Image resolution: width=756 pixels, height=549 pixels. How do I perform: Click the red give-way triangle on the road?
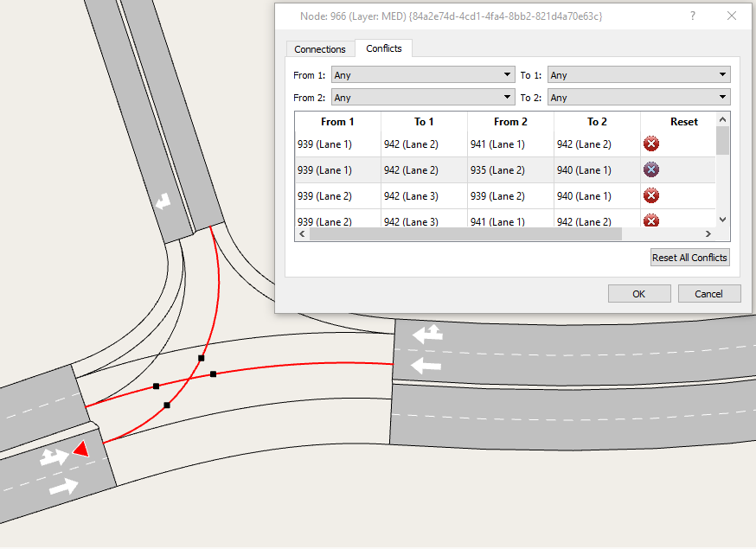pyautogui.click(x=80, y=449)
